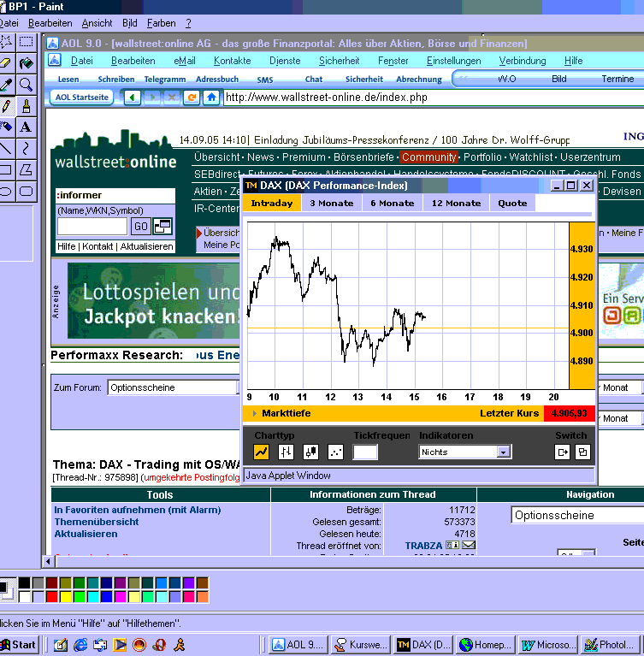644x656 pixels.
Task: Switch to the AOL 9... taskbar button
Action: pos(298,645)
